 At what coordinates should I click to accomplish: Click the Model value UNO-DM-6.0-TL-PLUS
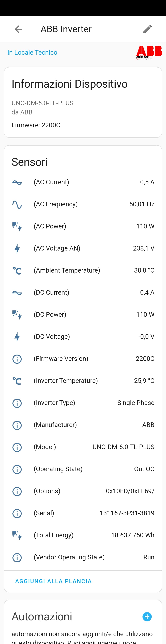click(124, 447)
